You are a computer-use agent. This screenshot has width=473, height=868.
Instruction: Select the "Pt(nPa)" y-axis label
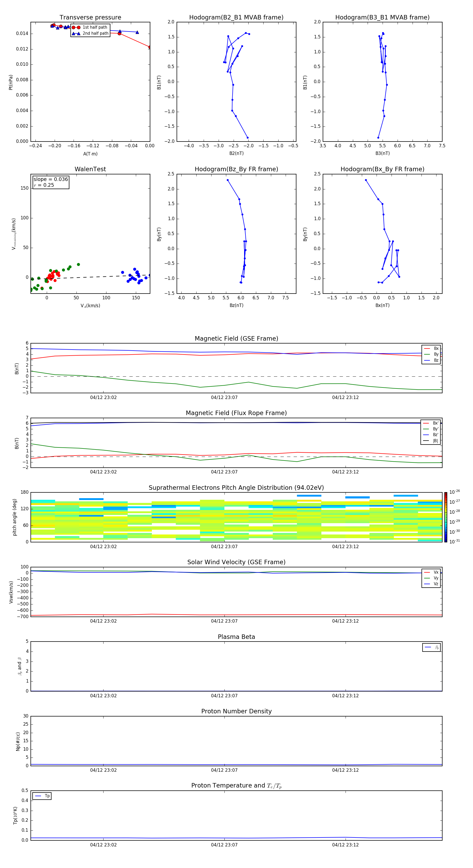tap(11, 82)
